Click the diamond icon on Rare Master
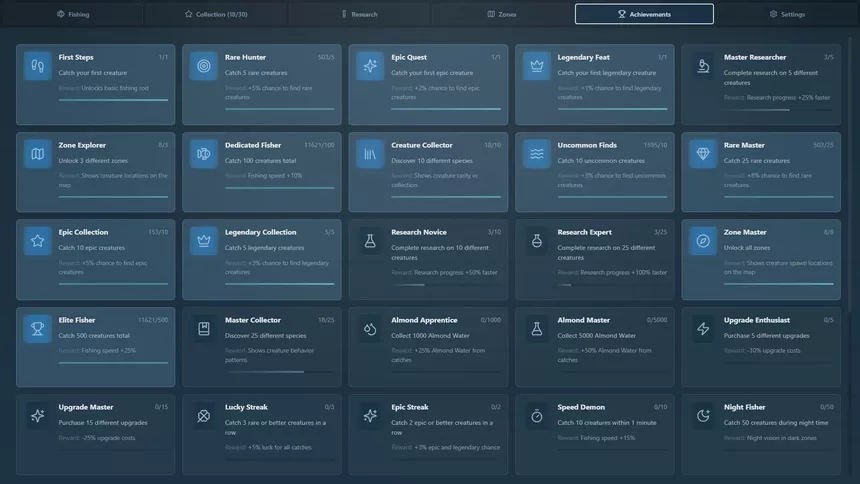The image size is (860, 484). [703, 154]
